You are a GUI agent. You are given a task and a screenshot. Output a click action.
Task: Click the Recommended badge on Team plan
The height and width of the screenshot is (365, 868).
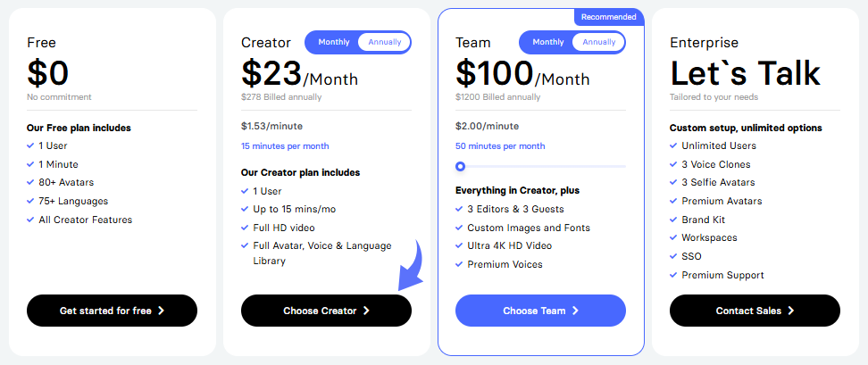click(x=609, y=17)
